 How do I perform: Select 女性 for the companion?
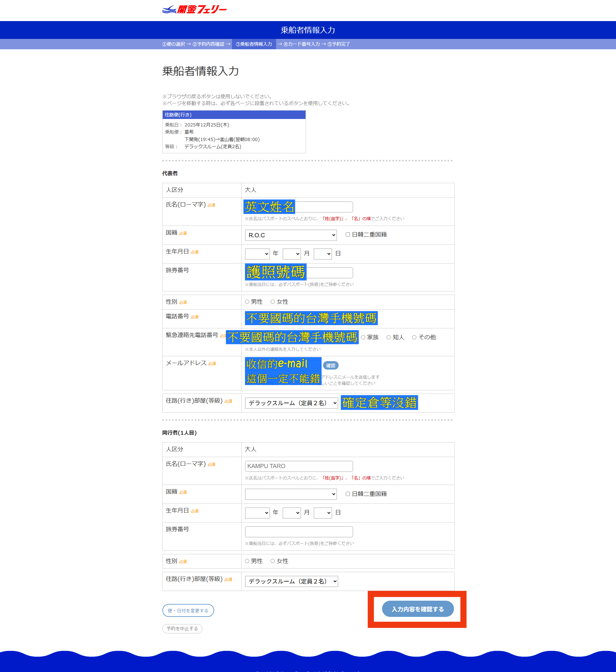coord(273,561)
